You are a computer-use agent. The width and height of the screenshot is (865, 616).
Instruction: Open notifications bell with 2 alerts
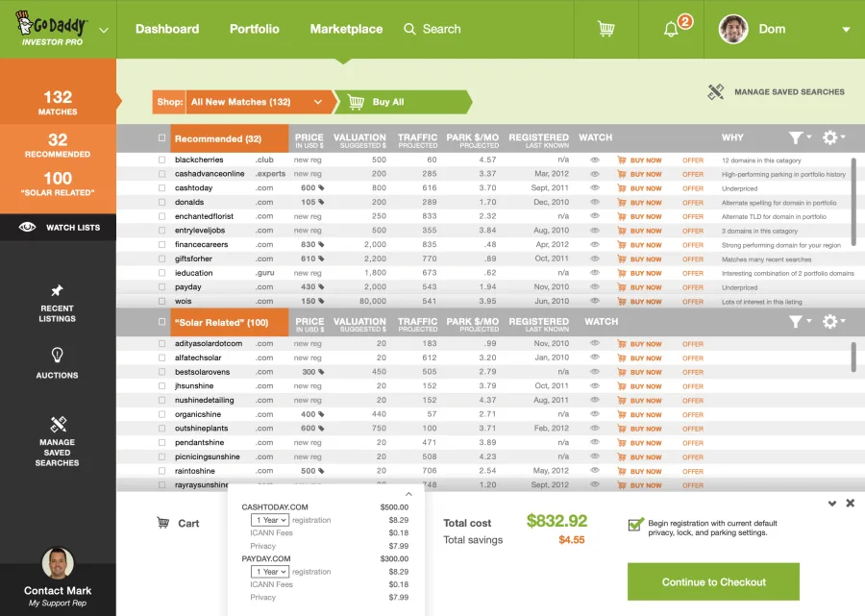tap(672, 29)
